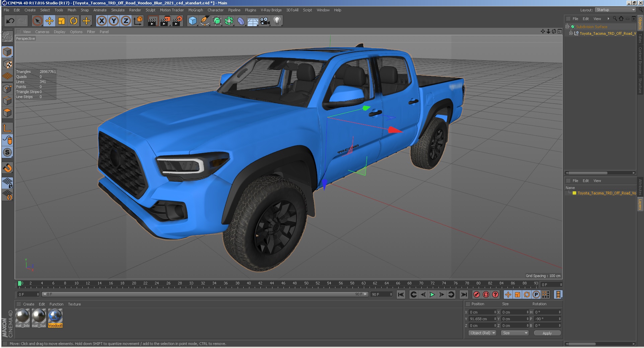Open Object (Rel) coordinate dropdown
Image resolution: width=644 pixels, height=348 pixels.
coord(482,333)
